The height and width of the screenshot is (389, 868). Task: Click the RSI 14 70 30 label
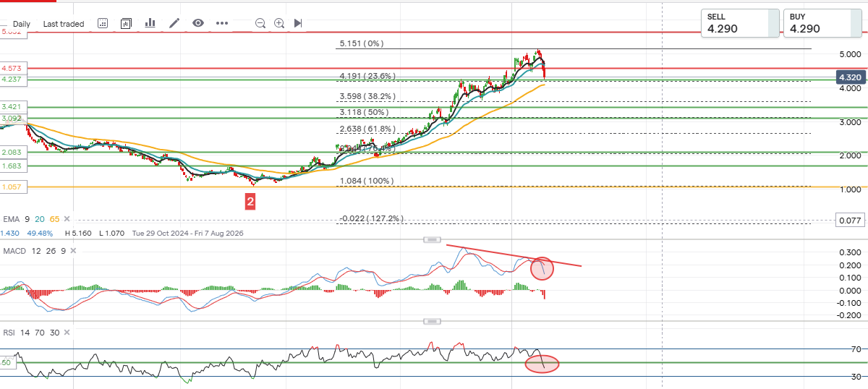pos(30,332)
